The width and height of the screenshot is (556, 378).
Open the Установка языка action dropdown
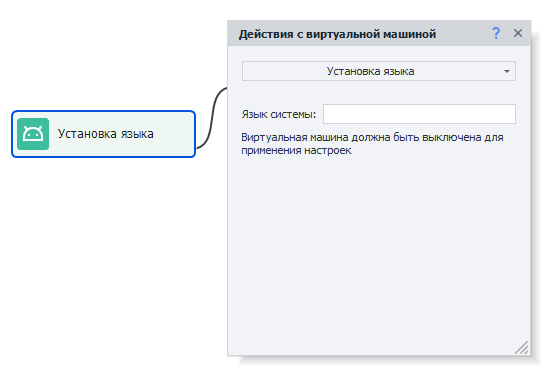[x=379, y=71]
